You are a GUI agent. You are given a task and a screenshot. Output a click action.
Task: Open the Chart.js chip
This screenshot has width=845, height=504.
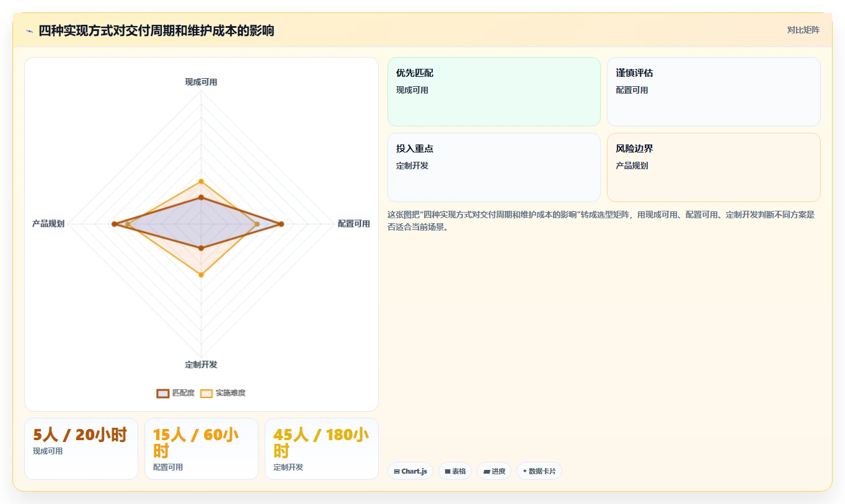pos(410,471)
